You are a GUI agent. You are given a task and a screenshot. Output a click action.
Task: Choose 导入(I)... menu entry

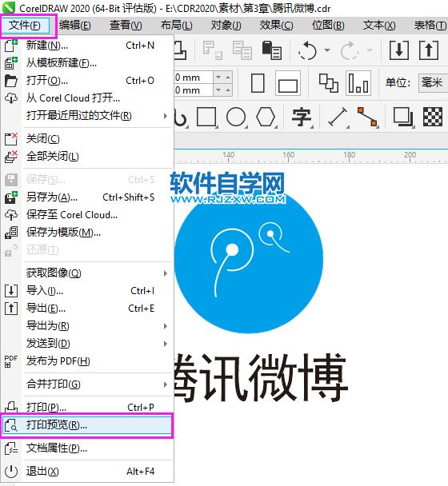pos(87,291)
